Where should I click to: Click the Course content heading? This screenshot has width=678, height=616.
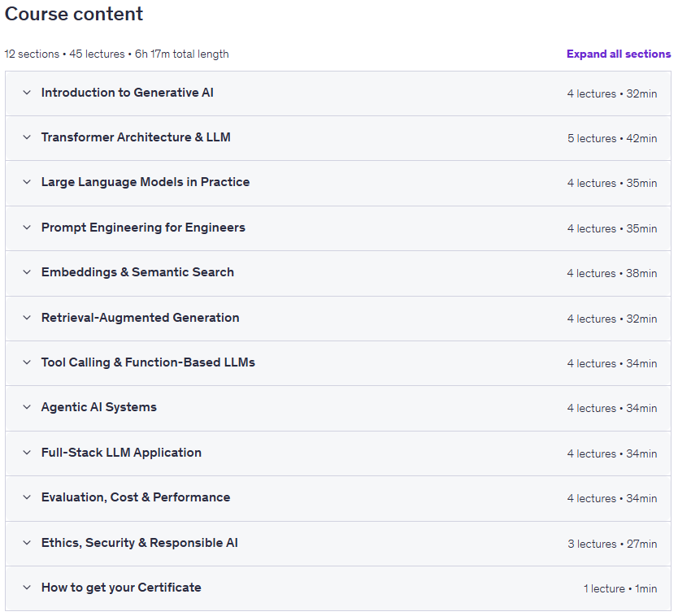(73, 14)
